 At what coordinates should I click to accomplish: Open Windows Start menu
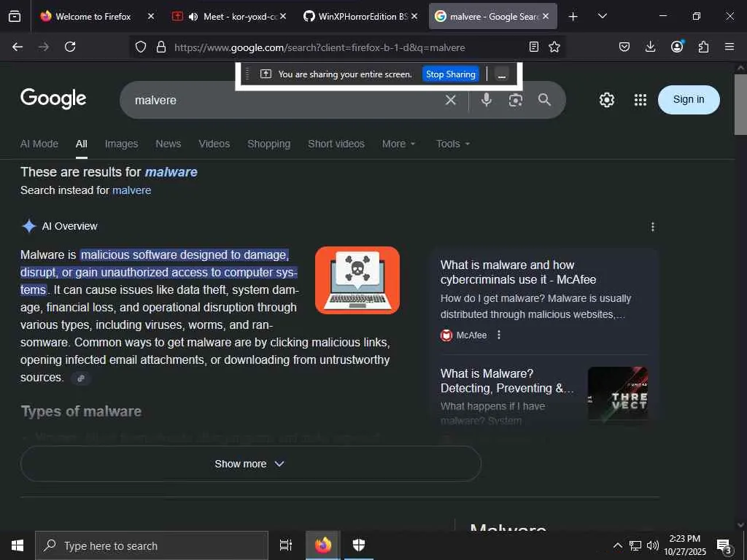click(x=18, y=545)
